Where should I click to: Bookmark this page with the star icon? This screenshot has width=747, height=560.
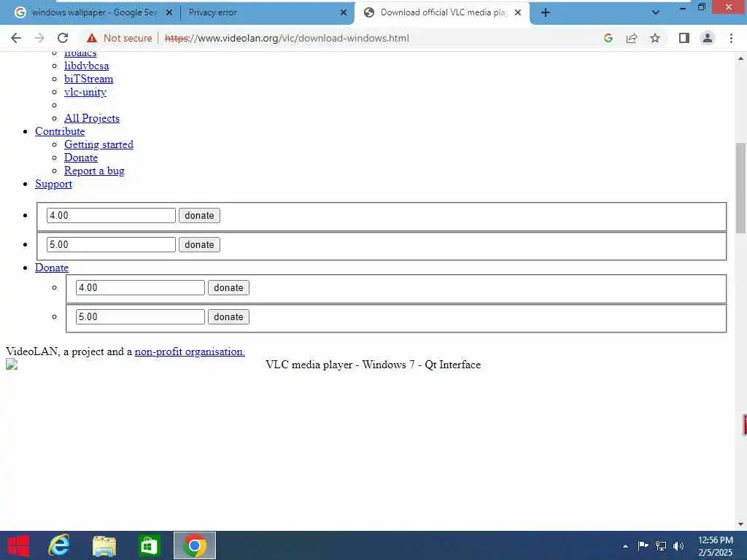point(655,38)
